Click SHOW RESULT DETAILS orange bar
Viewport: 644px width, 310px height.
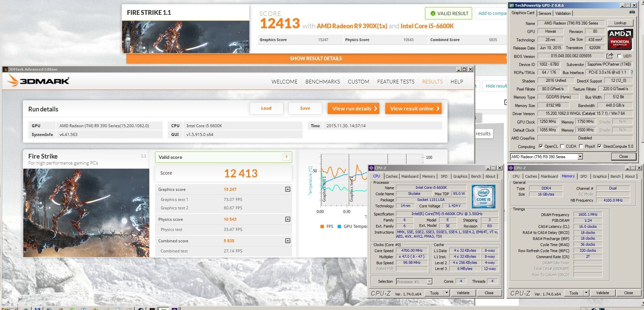[x=316, y=59]
